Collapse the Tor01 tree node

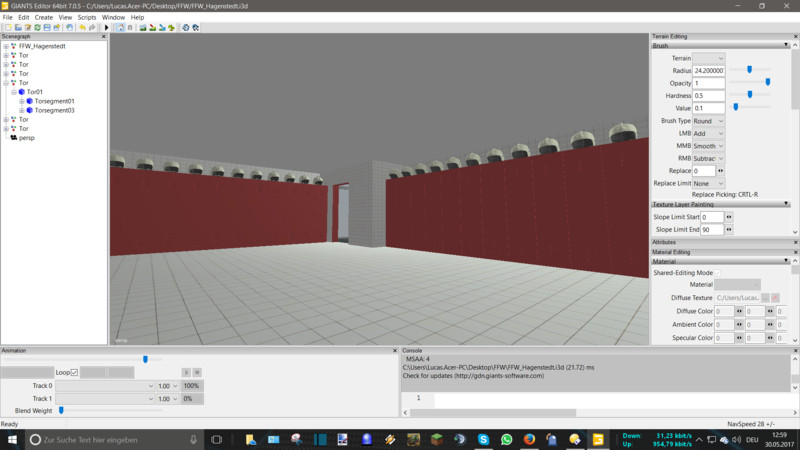point(14,92)
